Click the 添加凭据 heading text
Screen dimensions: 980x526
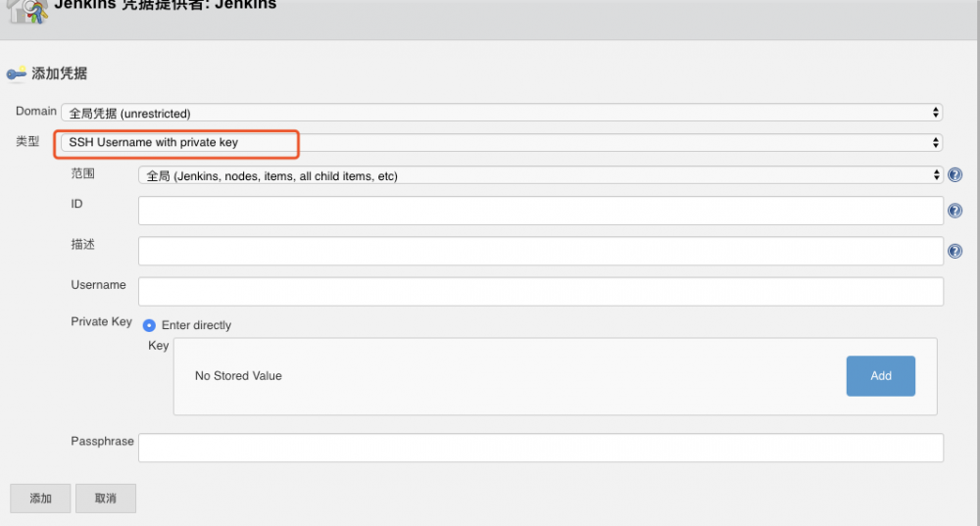point(60,73)
